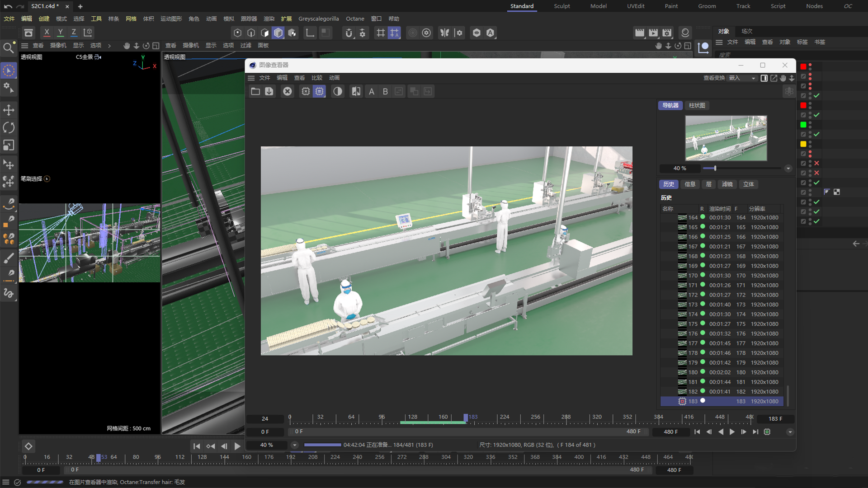
Task: Toggle the highlighted auto-snap grid icon
Action: click(395, 33)
